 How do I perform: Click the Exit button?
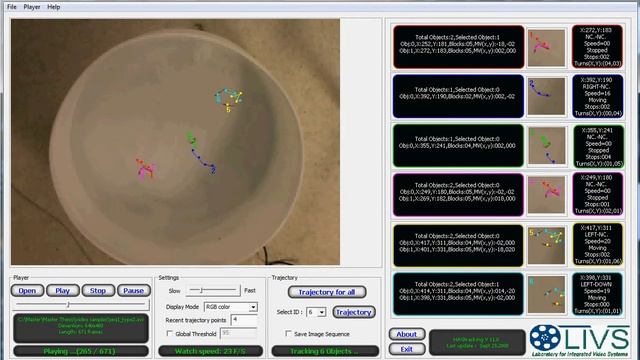pyautogui.click(x=407, y=349)
